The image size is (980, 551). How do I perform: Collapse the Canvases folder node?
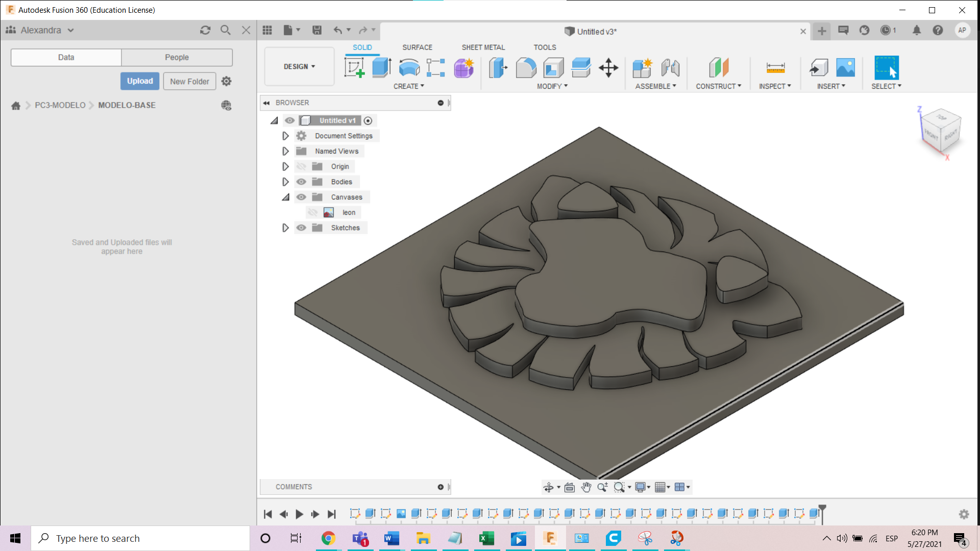(x=285, y=197)
